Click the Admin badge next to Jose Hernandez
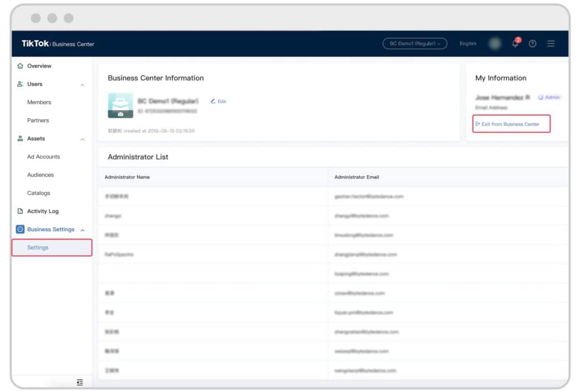Viewport: 582px width, 392px height. pos(548,97)
